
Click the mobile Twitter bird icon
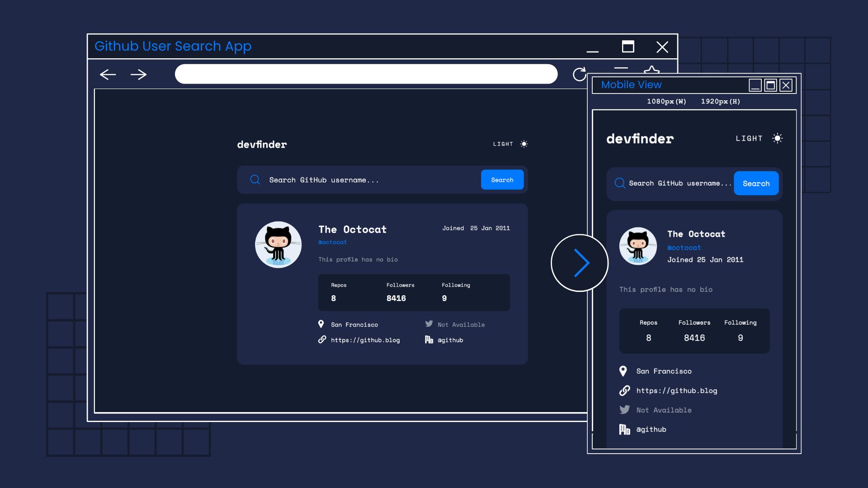click(x=624, y=409)
